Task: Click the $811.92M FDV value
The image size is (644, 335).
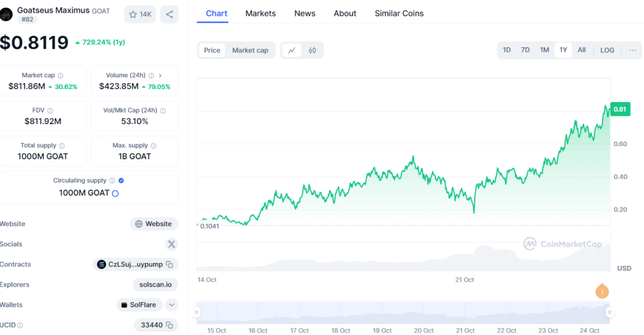Action: (43, 122)
